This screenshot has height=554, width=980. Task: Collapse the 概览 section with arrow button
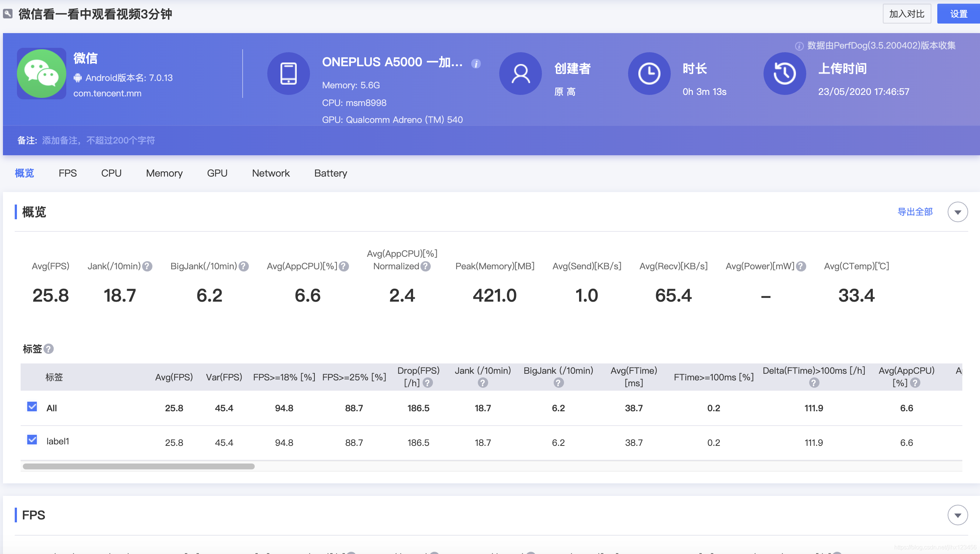[x=958, y=212]
